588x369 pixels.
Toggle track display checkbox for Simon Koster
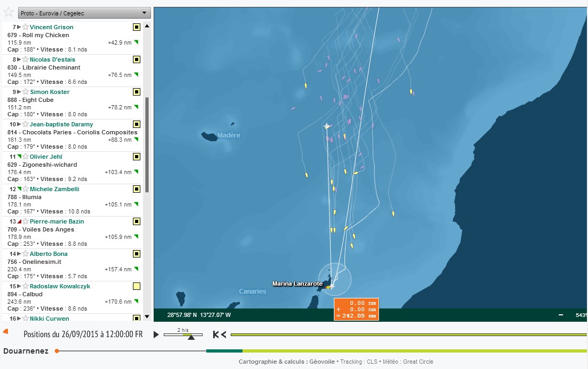(x=137, y=92)
